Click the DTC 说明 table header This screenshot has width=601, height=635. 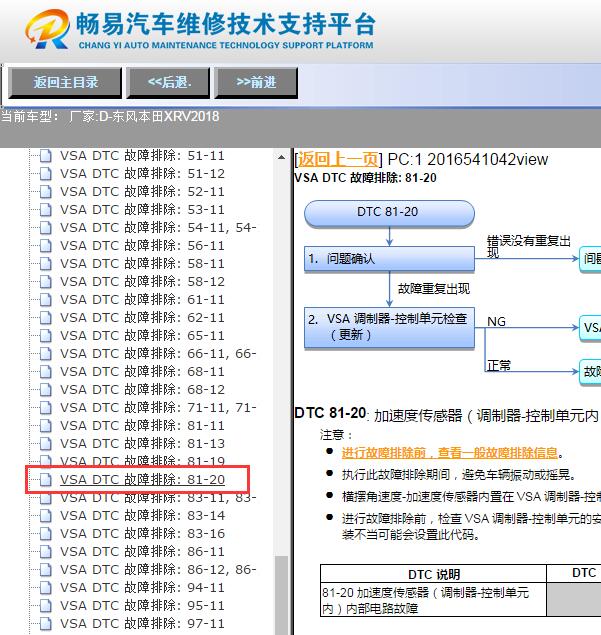point(433,574)
